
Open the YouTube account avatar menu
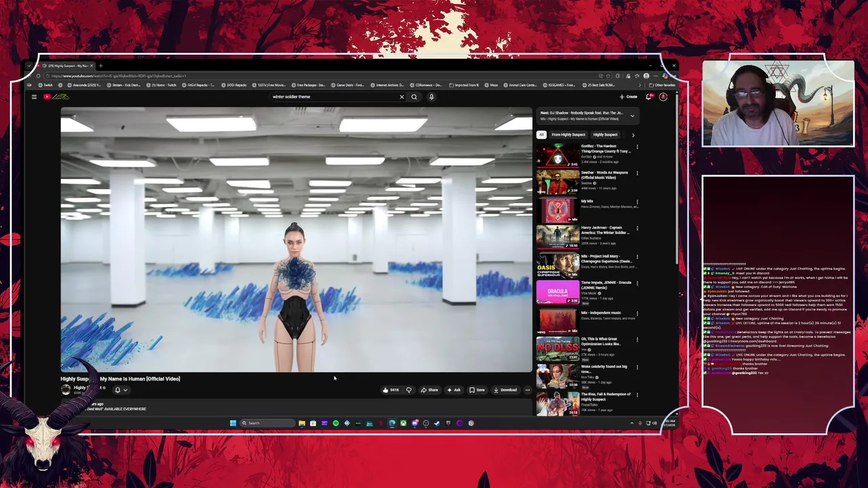(x=663, y=97)
